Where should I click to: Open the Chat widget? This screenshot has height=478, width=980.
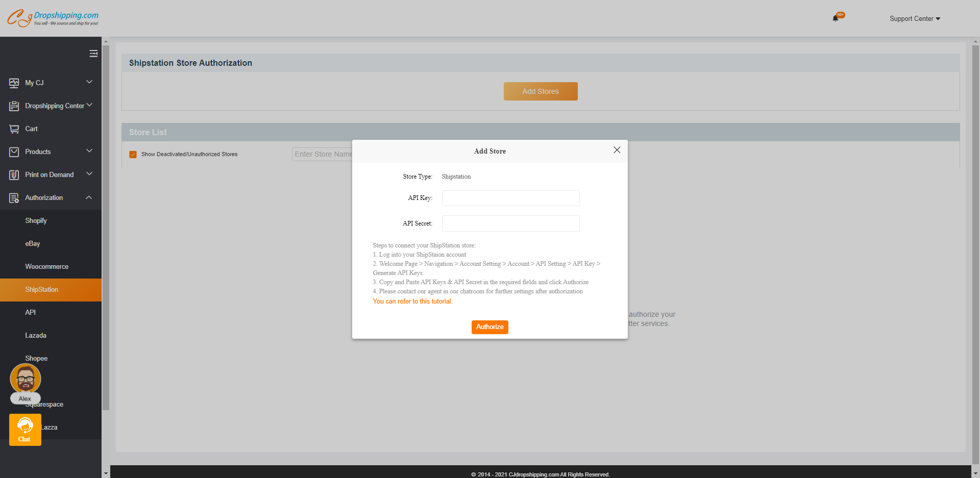pos(25,429)
